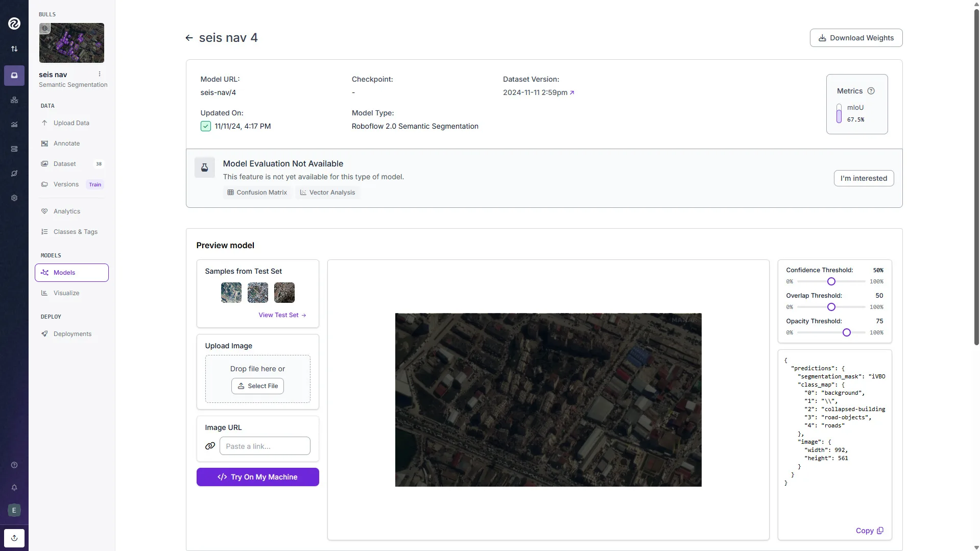Click the seis-nav/4 model URL text
The image size is (980, 551).
(218, 92)
